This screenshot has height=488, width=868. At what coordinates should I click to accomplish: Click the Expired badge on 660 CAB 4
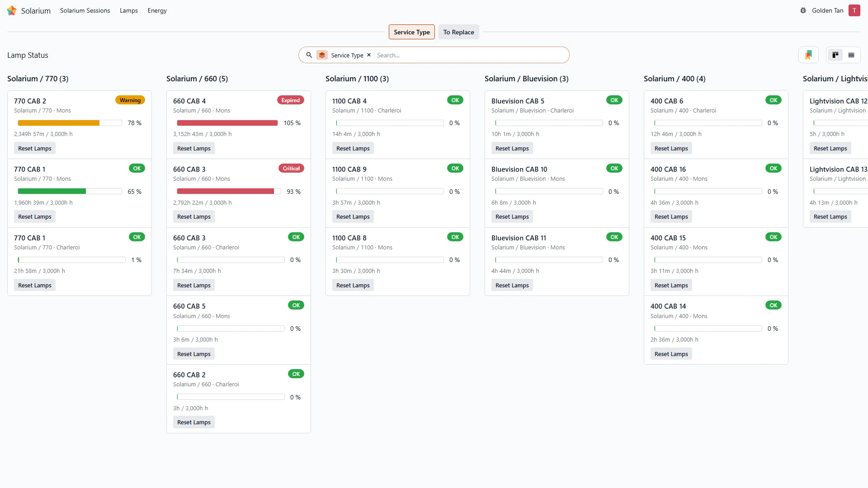pyautogui.click(x=290, y=100)
